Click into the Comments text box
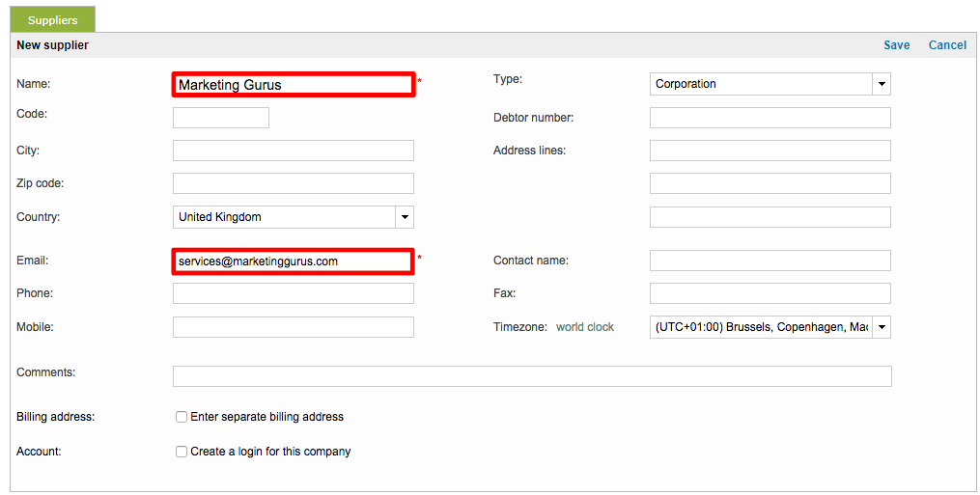Screen dimensions: 980x495 (531, 376)
